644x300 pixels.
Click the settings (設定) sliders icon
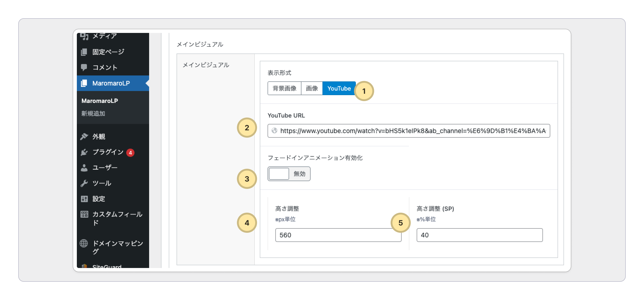[84, 199]
